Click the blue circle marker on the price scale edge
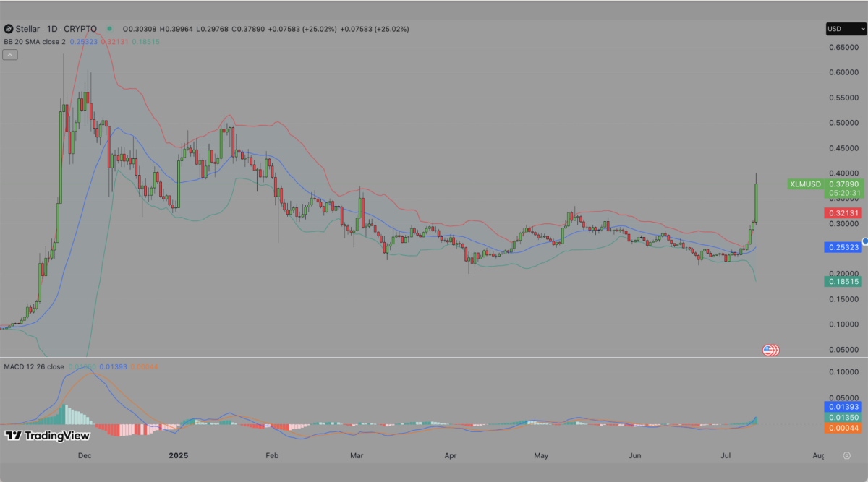 click(864, 242)
